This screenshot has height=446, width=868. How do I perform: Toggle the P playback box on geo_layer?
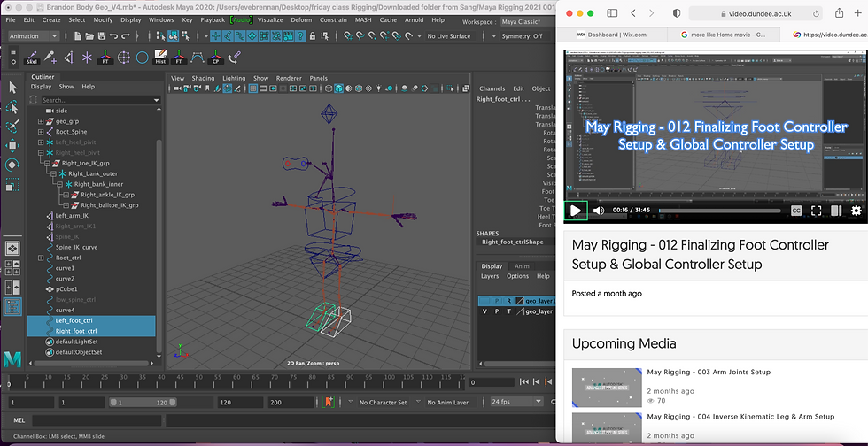tap(497, 311)
